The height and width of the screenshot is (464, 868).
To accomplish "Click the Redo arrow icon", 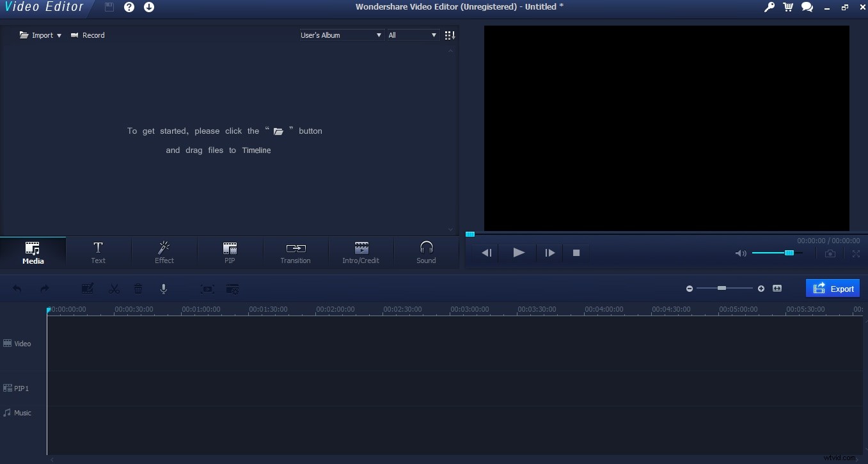I will 43,289.
